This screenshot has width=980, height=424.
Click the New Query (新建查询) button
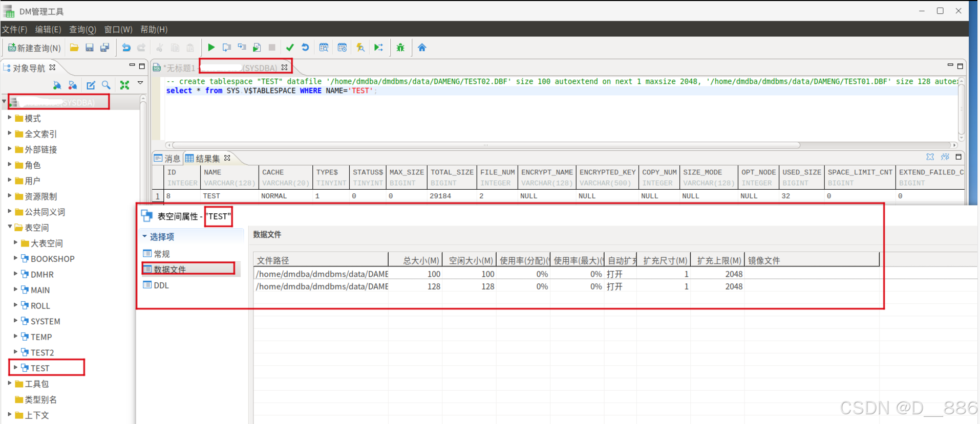point(34,48)
